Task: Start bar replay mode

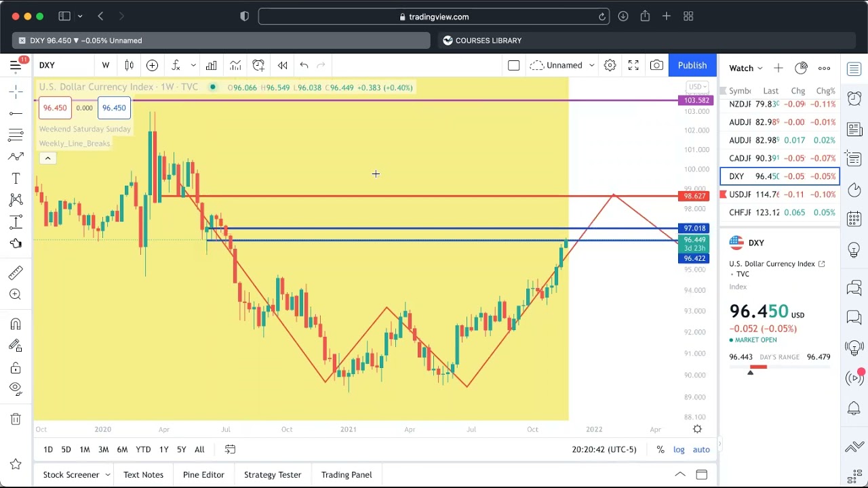Action: pos(282,65)
